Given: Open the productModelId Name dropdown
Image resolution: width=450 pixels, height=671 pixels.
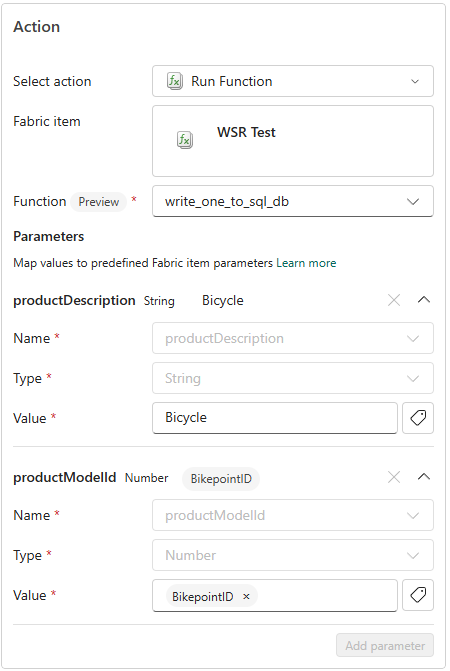Looking at the screenshot, I should 293,515.
